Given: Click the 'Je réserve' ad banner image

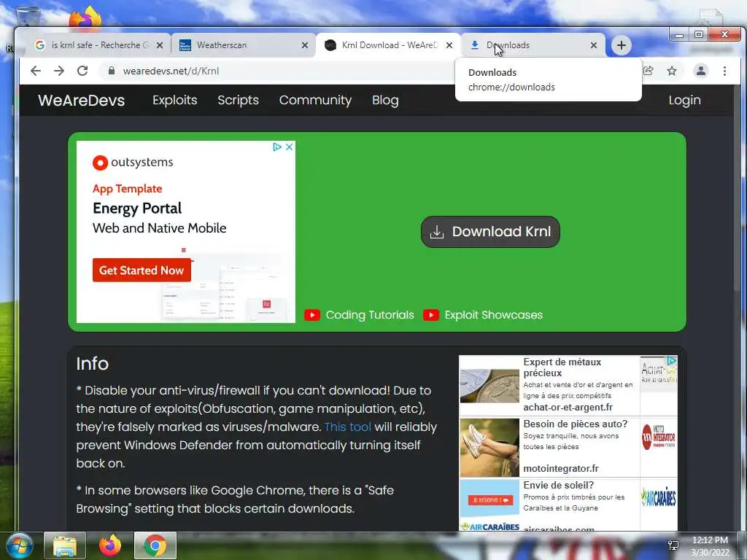Looking at the screenshot, I should (x=489, y=499).
